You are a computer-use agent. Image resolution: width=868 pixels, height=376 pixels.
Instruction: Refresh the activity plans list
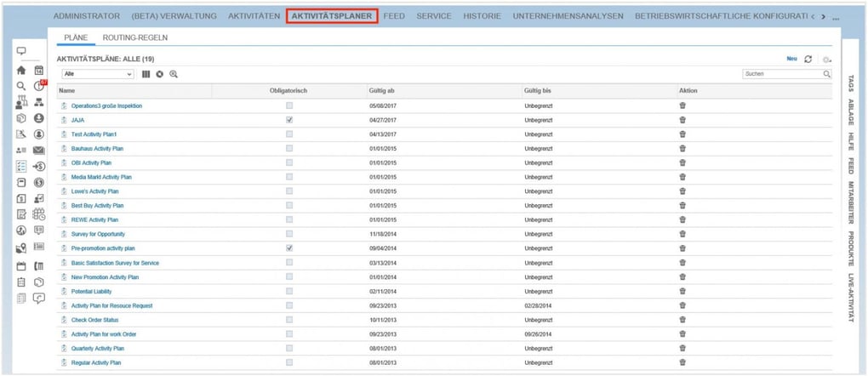[x=808, y=59]
